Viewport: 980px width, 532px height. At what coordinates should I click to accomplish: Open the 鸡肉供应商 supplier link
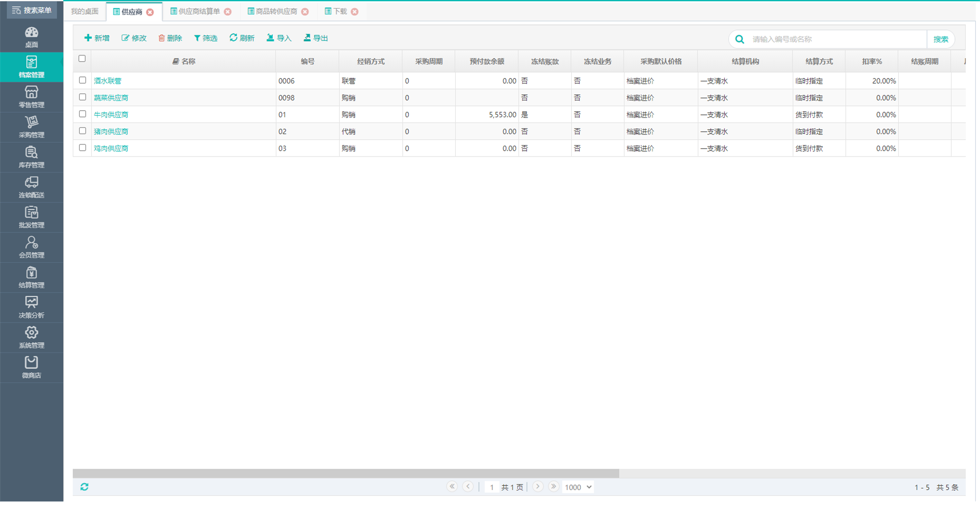pos(111,148)
